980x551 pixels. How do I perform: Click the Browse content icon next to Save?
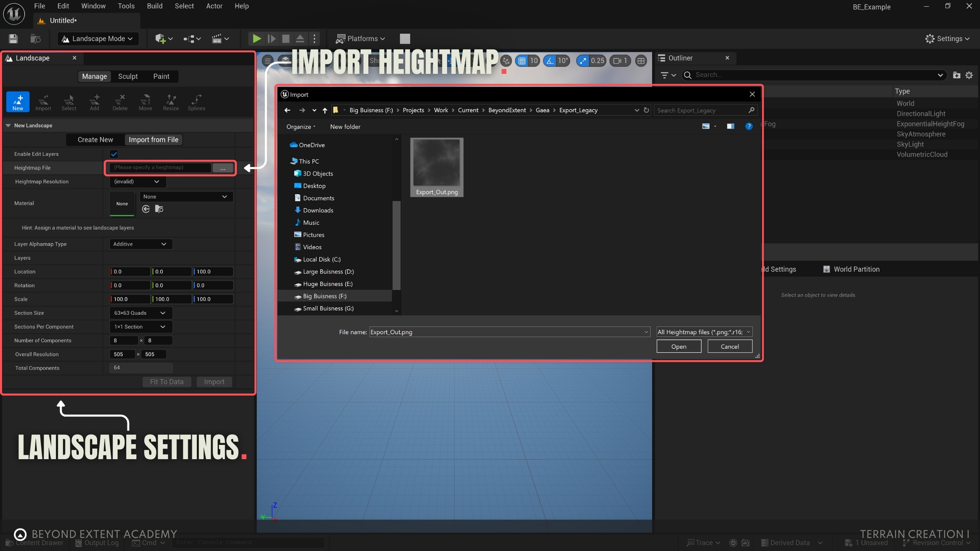(36, 39)
